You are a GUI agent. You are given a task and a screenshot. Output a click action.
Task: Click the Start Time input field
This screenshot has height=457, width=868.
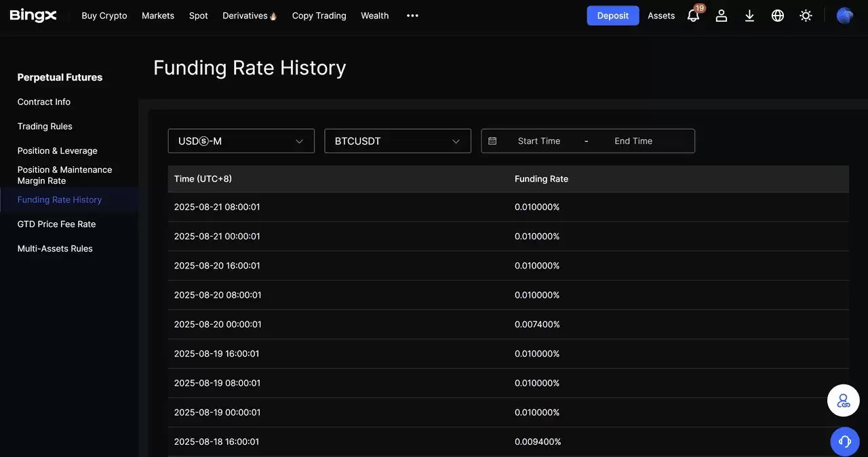[x=539, y=141]
